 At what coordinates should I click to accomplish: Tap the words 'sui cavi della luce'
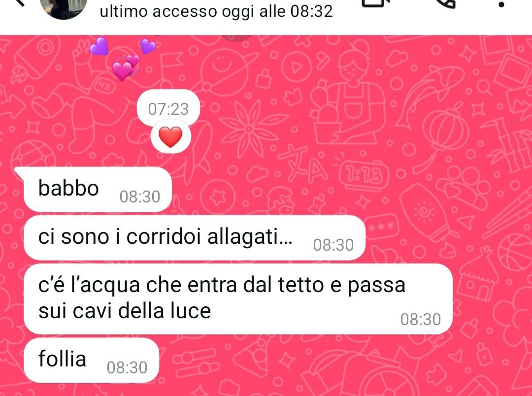[x=125, y=311]
